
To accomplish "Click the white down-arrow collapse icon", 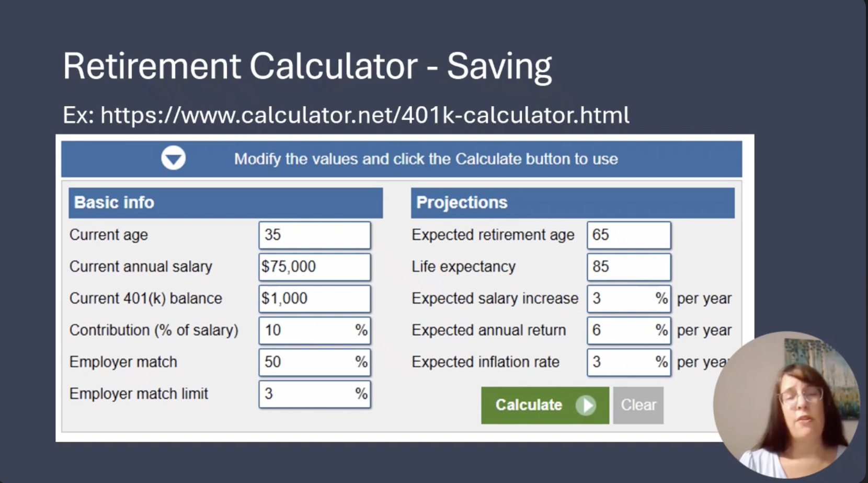I will tap(173, 158).
